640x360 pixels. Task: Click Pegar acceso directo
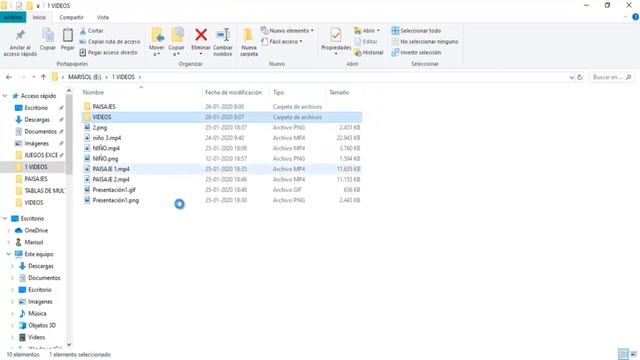(x=109, y=52)
